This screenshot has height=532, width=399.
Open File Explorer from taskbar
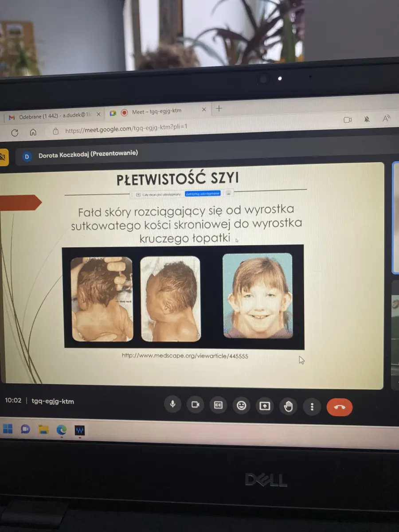[x=43, y=429]
